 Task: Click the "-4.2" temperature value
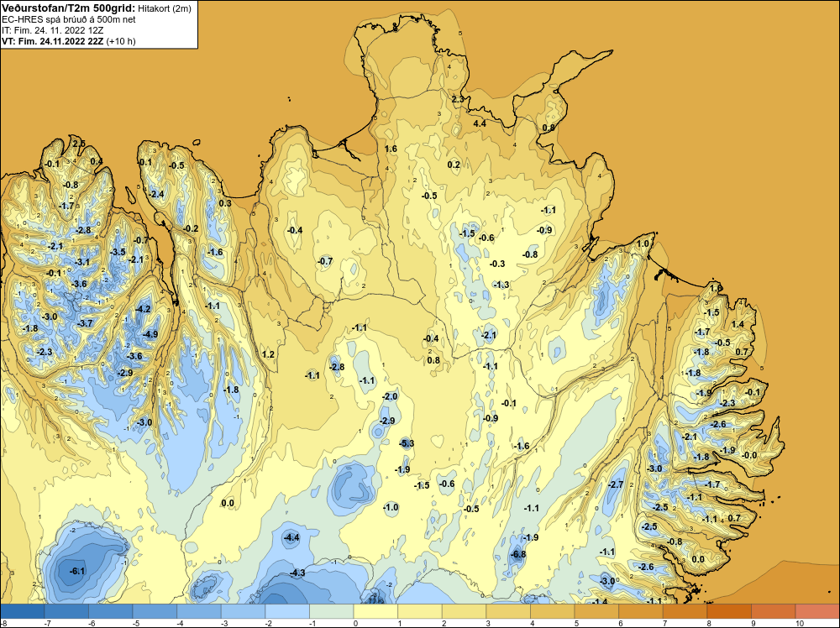[x=143, y=309]
